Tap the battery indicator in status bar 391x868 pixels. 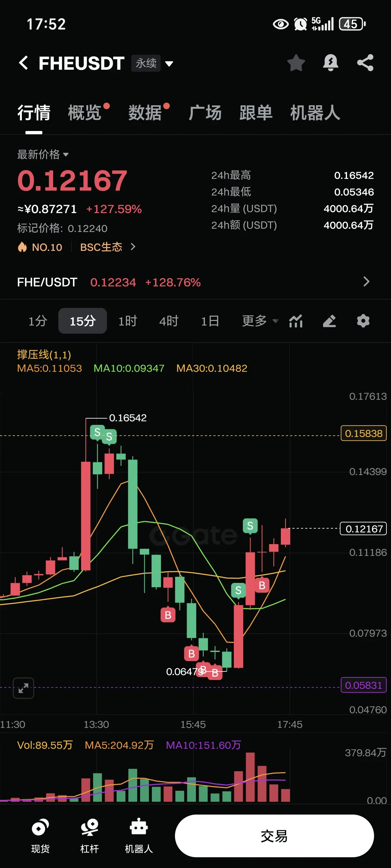352,24
